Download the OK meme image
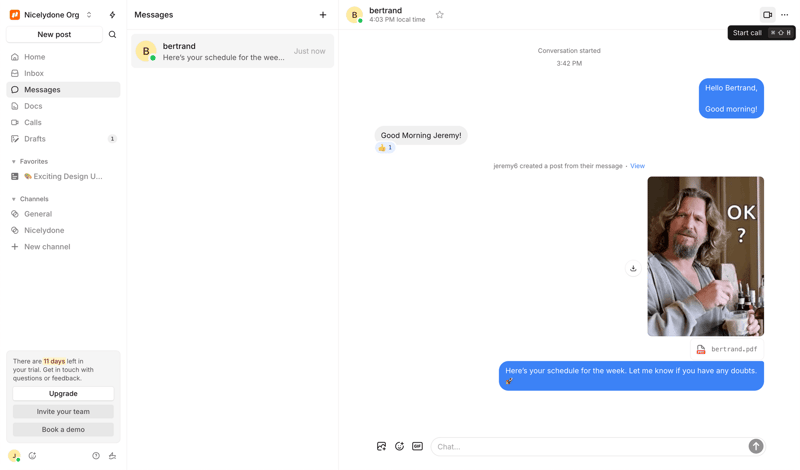Viewport: 800px width, 470px height. coord(633,268)
